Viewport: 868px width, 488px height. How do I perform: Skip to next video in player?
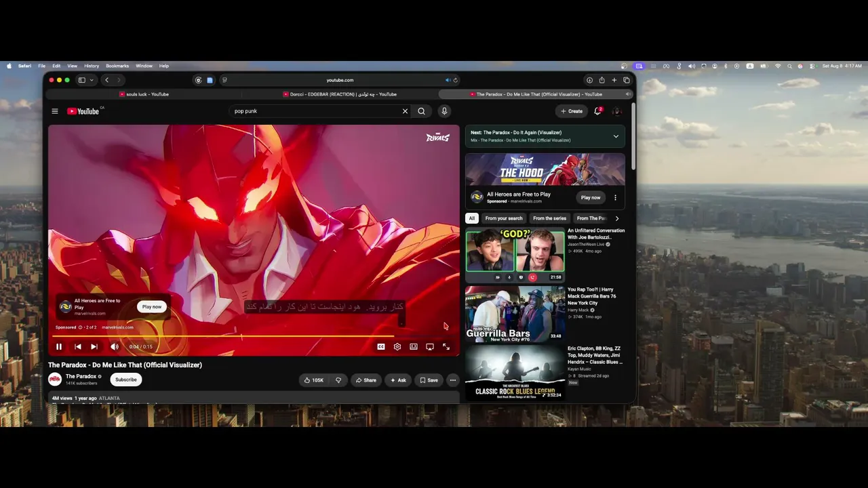click(x=94, y=346)
